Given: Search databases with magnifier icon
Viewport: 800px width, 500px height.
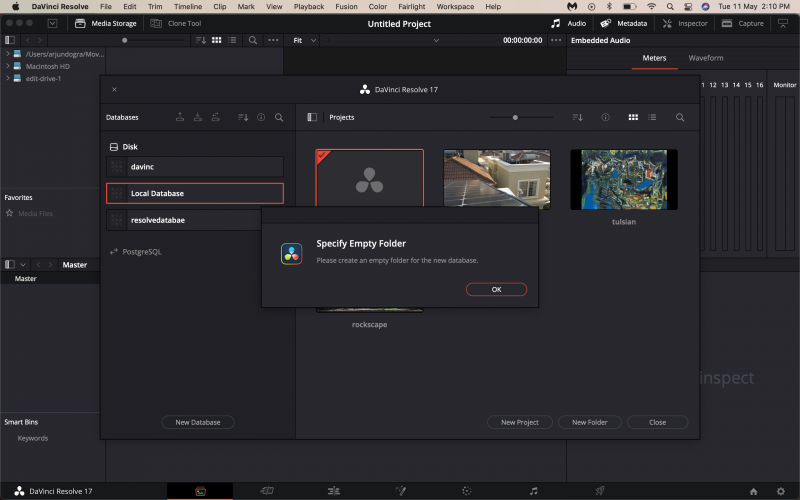Looking at the screenshot, I should [279, 117].
